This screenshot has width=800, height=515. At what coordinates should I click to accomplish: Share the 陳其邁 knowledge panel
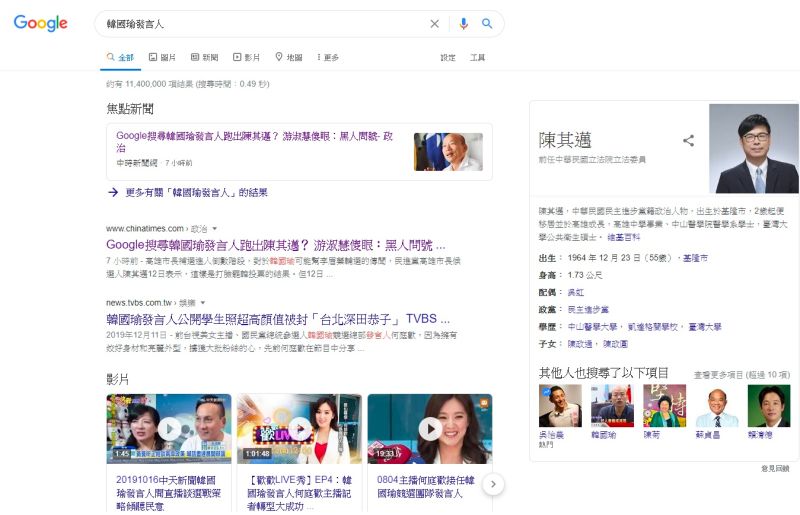pos(688,140)
